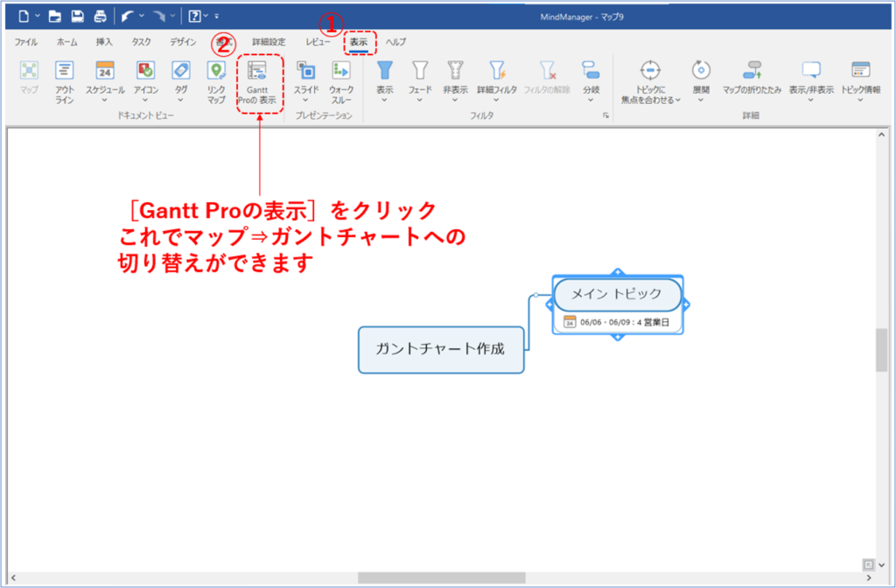The height and width of the screenshot is (588, 896).
Task: Click the タグ view icon
Action: tap(181, 71)
